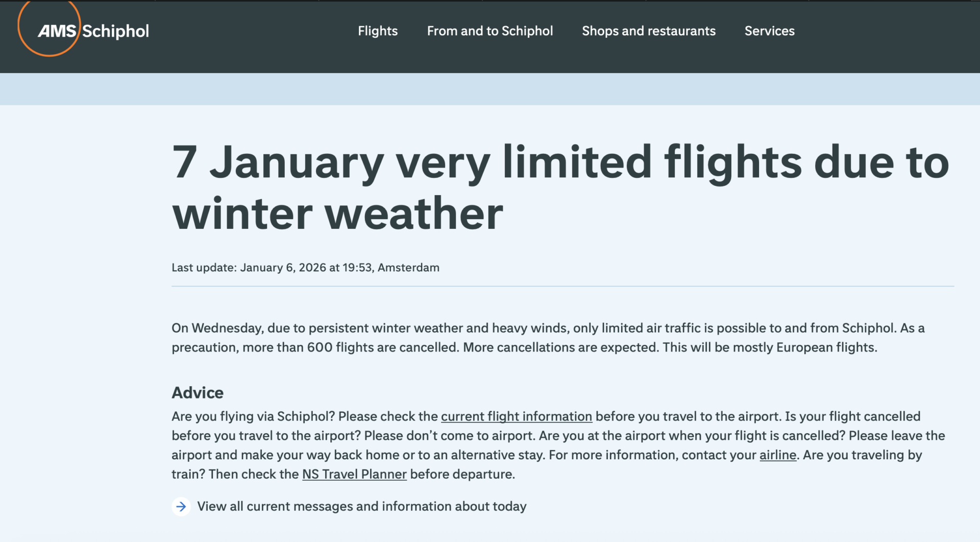Click 'View all current messages and information' text
The image size is (980, 542).
[x=362, y=506]
